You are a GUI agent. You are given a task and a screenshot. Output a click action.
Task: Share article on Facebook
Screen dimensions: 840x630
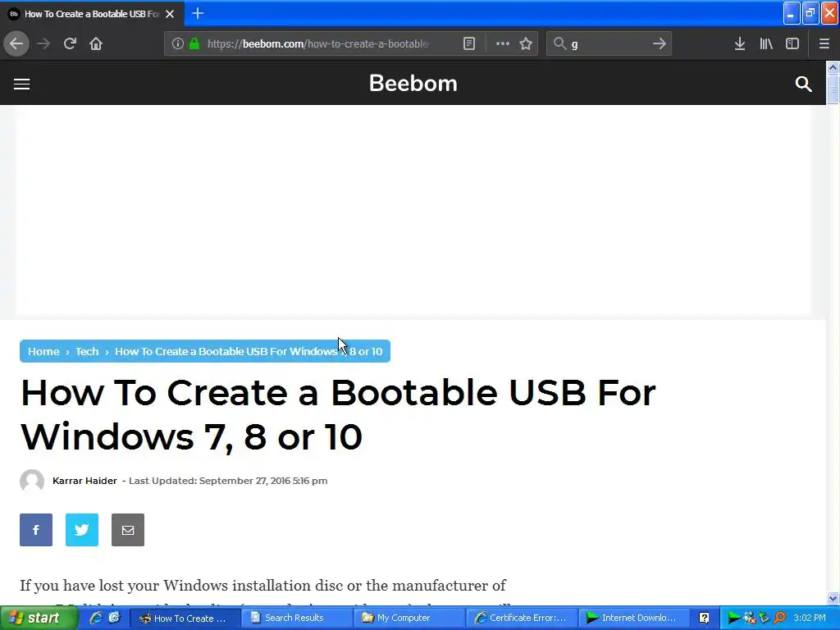36,530
